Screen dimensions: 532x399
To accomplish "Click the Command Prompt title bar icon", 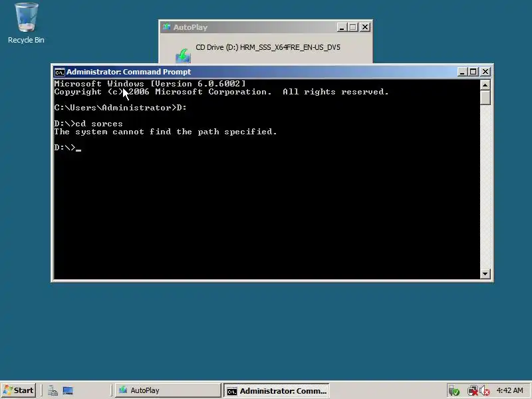I will coord(59,72).
